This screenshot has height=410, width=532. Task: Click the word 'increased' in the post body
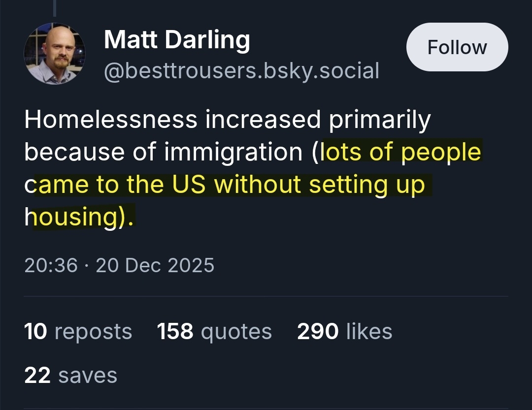pyautogui.click(x=263, y=120)
